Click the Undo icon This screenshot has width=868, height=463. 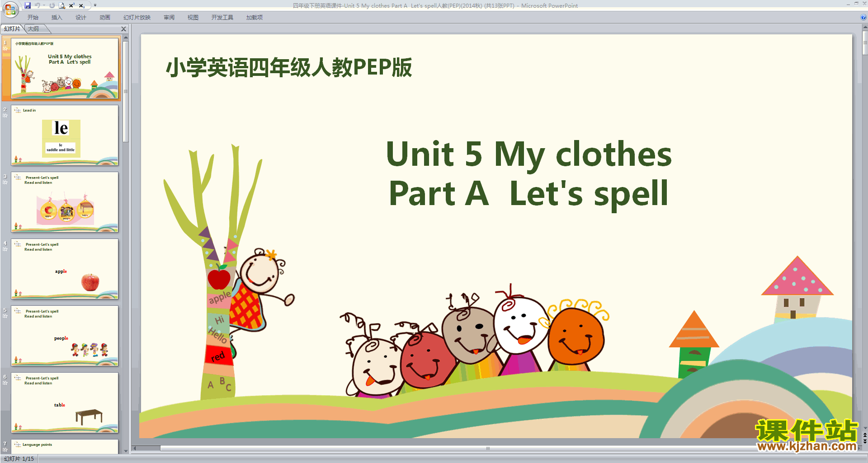coord(38,5)
